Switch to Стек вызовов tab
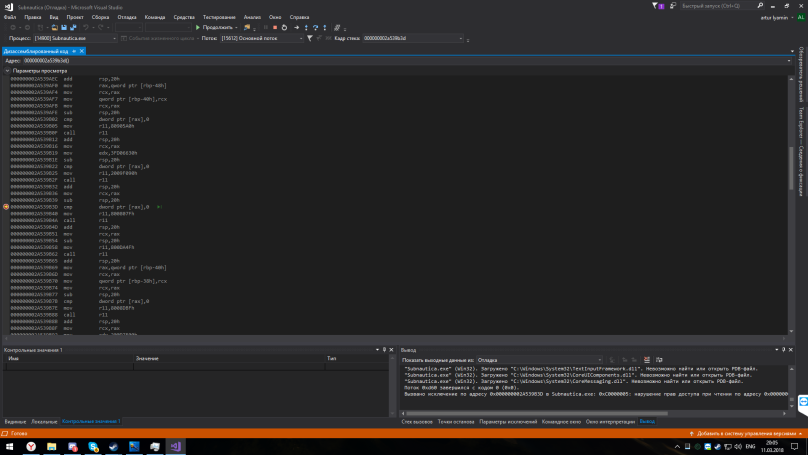 pyautogui.click(x=416, y=422)
